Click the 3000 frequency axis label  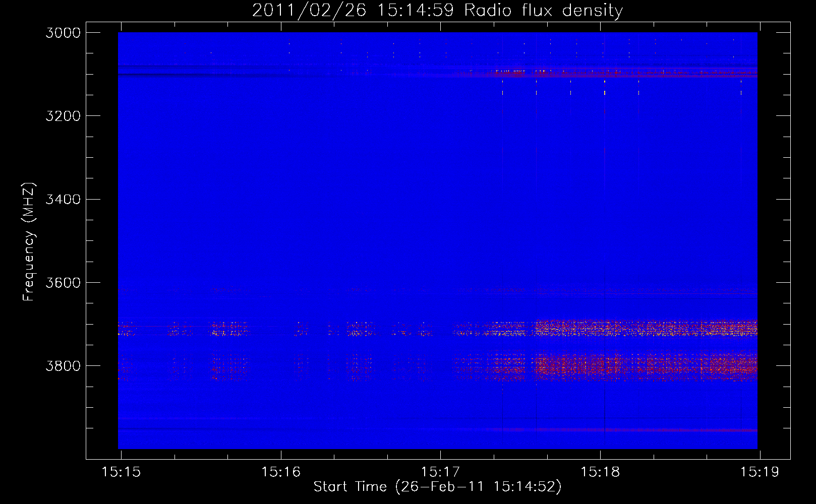63,33
